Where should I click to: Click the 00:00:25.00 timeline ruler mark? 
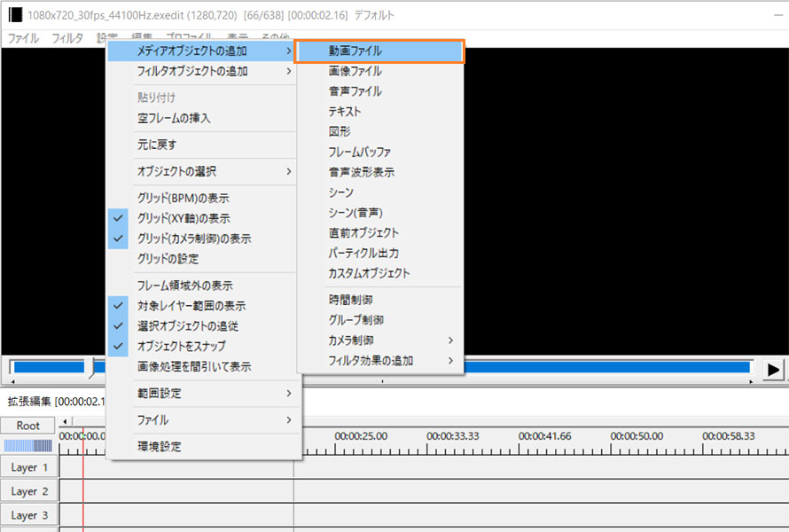[x=361, y=436]
